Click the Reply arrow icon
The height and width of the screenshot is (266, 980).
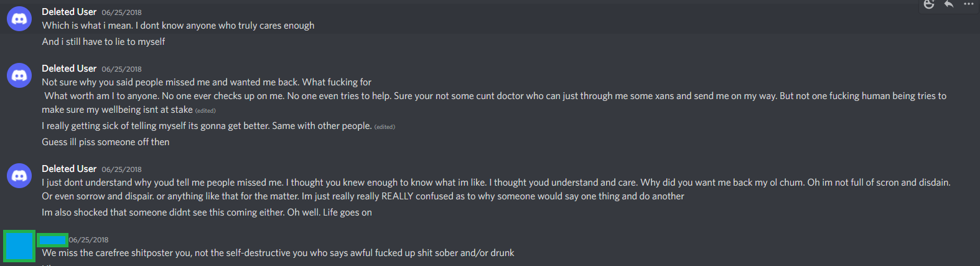tap(949, 4)
